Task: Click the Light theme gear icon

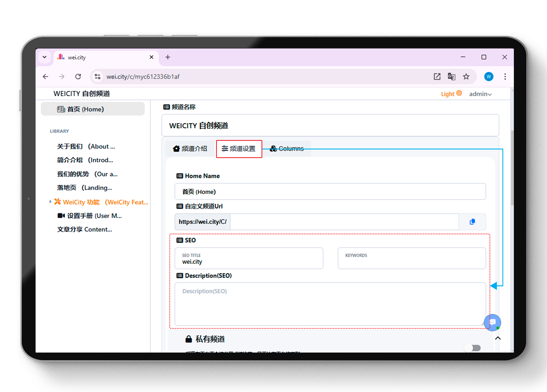Action: pos(459,93)
